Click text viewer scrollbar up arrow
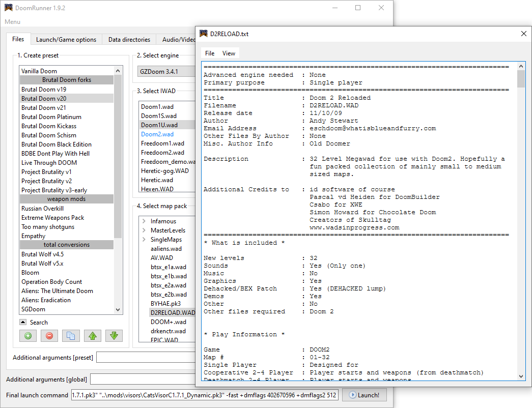This screenshot has width=532, height=408. tap(521, 66)
